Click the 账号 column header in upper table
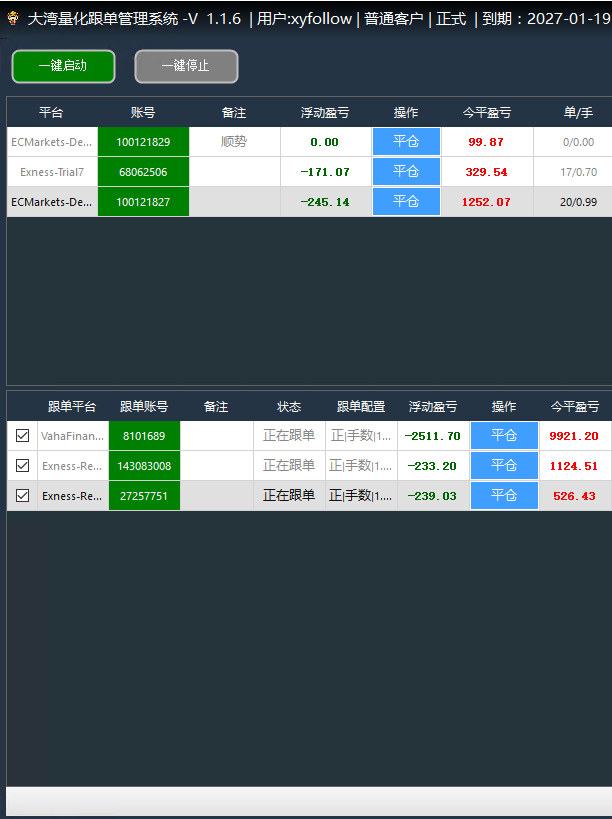 coord(143,112)
